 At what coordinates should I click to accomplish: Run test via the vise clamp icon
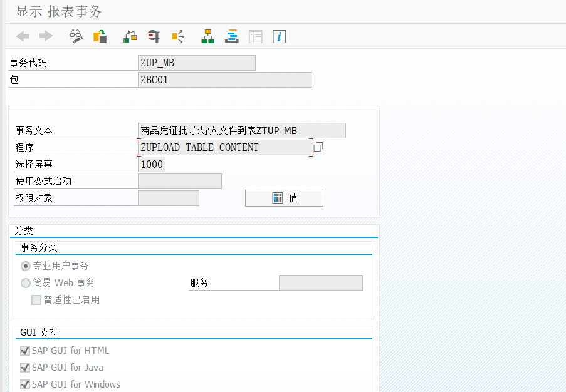click(154, 36)
